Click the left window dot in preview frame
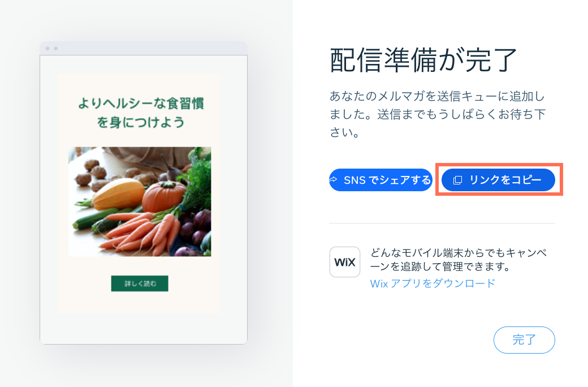 point(47,48)
